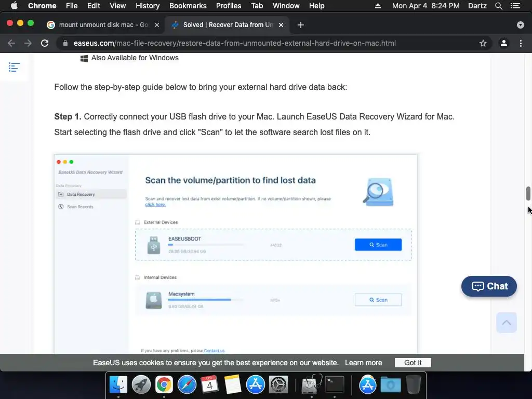Open Control Center list icon in menu bar
The image size is (532, 399).
515,6
